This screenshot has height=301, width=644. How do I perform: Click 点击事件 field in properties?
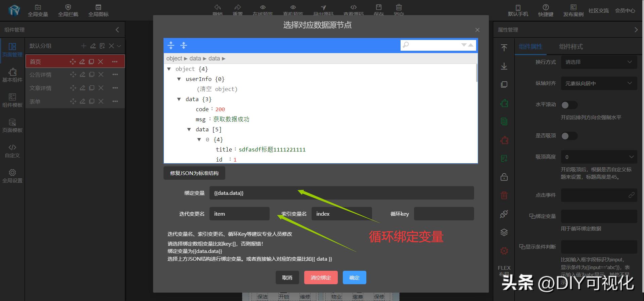coord(599,195)
